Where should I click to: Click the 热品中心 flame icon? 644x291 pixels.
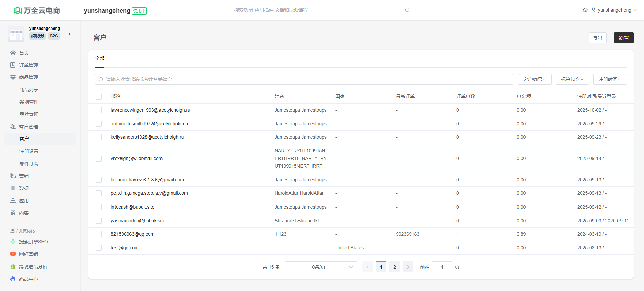(x=13, y=279)
